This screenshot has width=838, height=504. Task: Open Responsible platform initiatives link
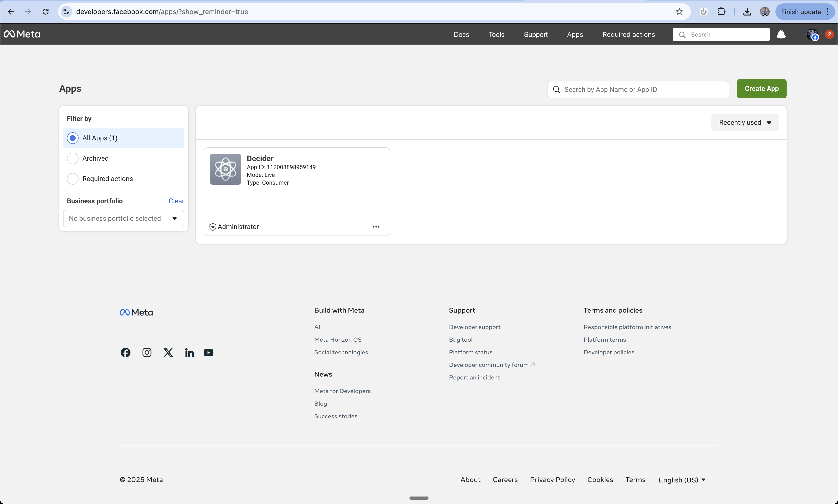627,327
